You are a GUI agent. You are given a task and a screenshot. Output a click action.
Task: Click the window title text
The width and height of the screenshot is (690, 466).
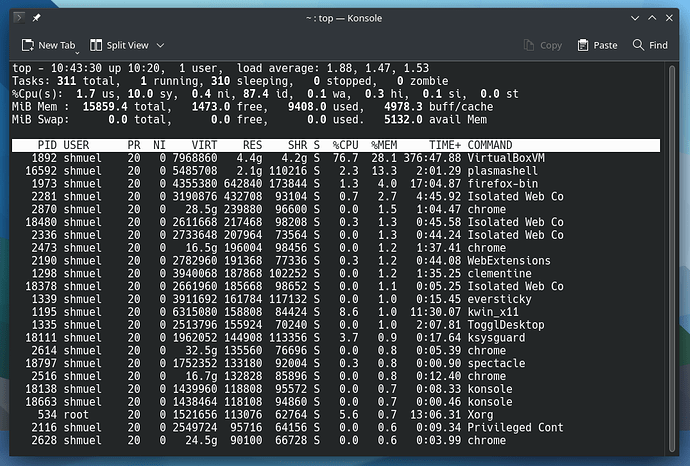[x=344, y=18]
